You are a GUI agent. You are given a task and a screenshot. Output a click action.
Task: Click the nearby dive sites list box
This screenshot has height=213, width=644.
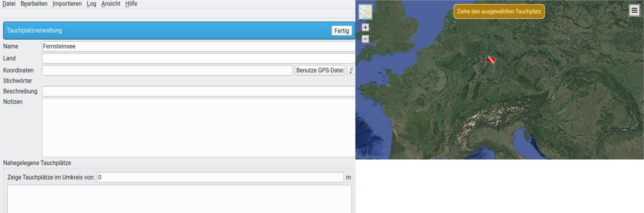pyautogui.click(x=179, y=198)
